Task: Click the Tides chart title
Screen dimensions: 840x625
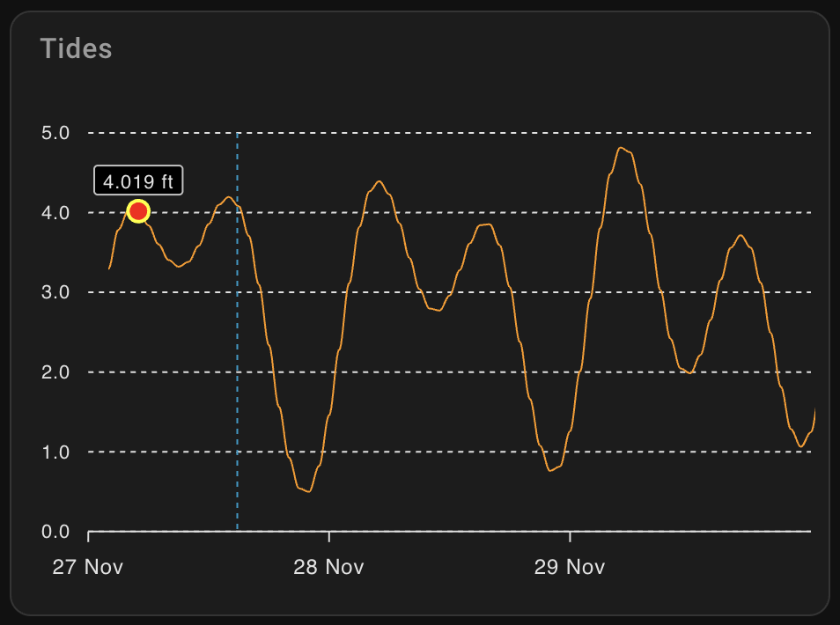Action: (76, 49)
